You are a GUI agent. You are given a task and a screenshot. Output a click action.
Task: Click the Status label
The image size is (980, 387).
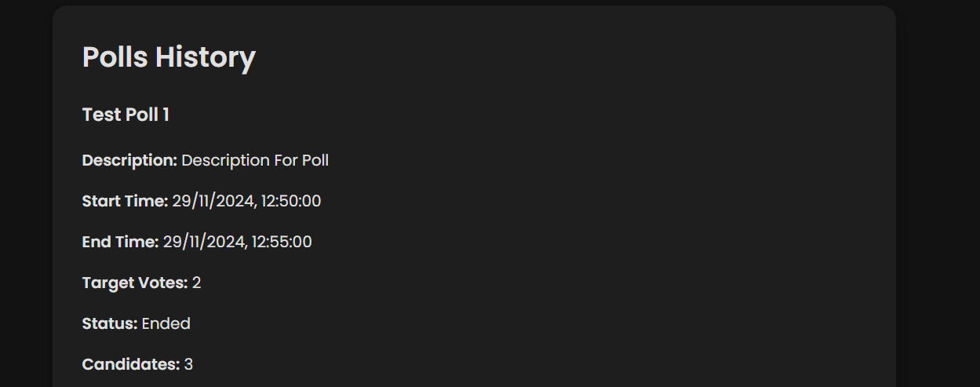[x=110, y=323]
